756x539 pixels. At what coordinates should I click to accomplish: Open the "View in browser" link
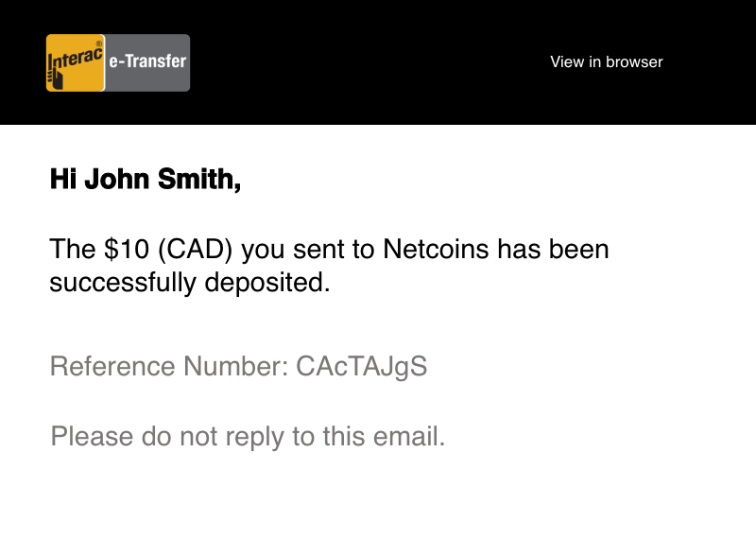click(x=606, y=62)
